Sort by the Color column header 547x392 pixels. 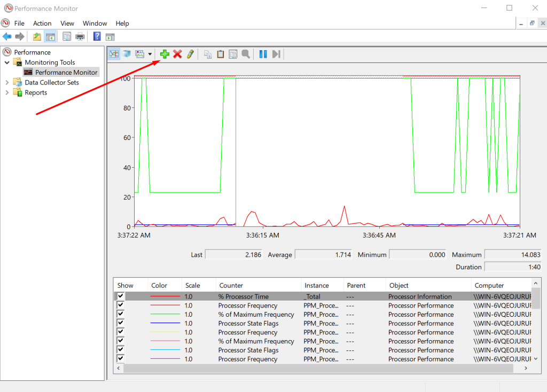point(165,285)
